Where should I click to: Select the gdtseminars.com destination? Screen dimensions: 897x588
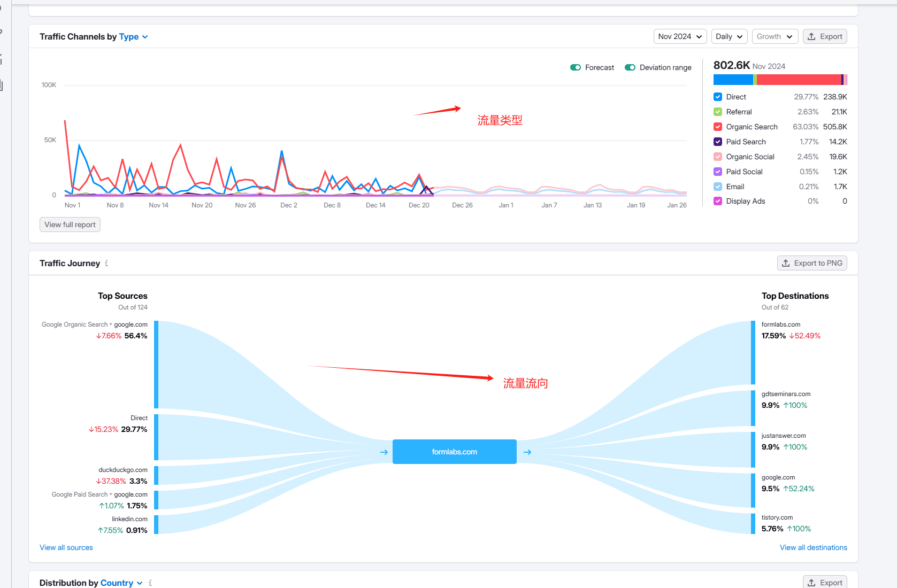[786, 394]
